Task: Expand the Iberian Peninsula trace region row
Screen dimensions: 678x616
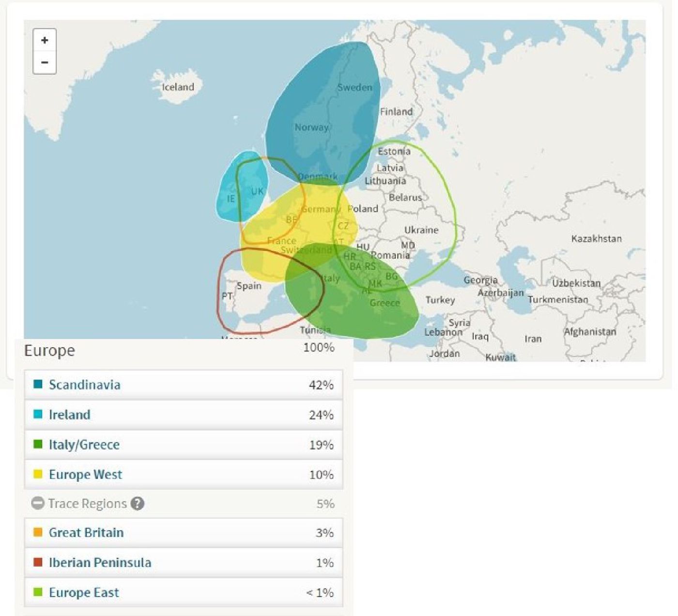Action: [x=183, y=563]
